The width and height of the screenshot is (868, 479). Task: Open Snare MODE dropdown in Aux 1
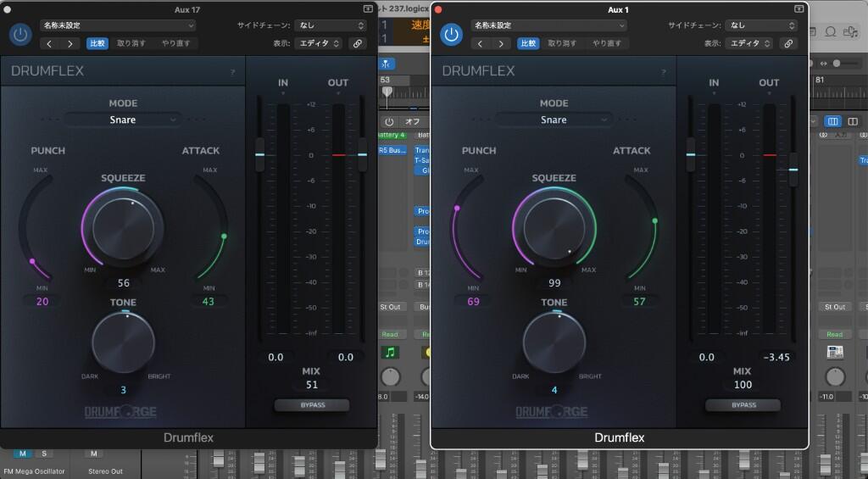(553, 120)
